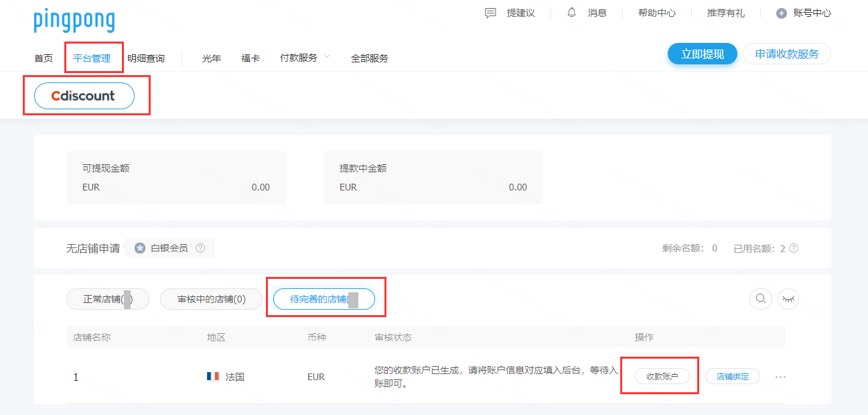Click the 已用名额 text

click(754, 248)
